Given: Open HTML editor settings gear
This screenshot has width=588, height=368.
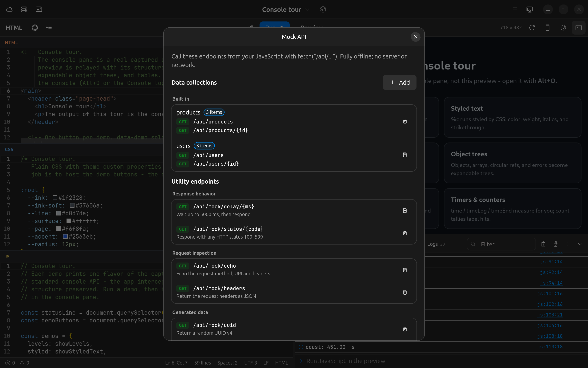Looking at the screenshot, I should point(35,28).
